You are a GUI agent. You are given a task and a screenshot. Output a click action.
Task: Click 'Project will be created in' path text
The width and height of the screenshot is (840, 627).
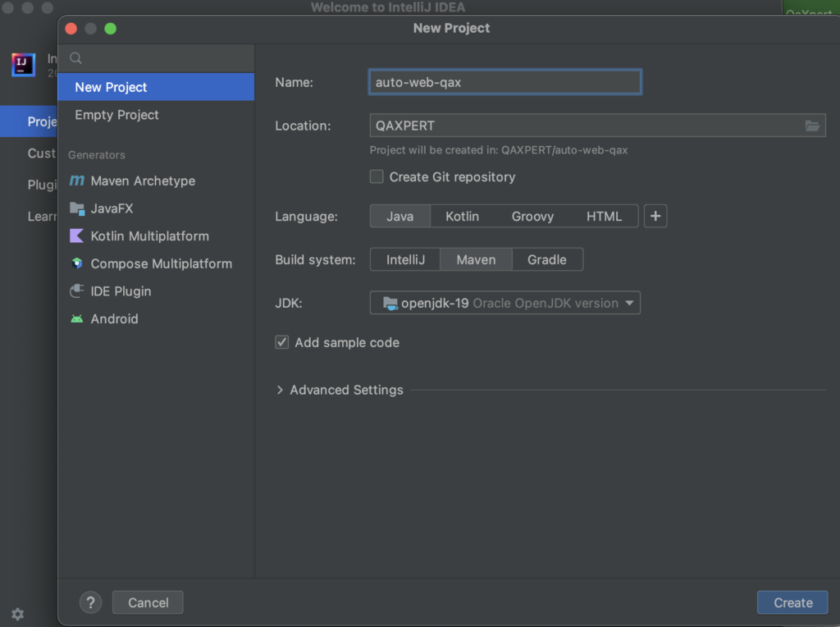coord(498,150)
